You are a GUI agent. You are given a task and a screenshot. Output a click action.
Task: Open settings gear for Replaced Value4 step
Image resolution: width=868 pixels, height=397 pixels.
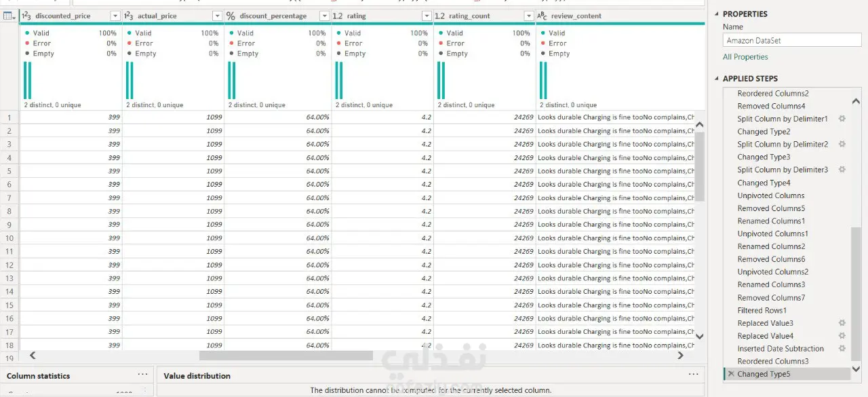(842, 336)
